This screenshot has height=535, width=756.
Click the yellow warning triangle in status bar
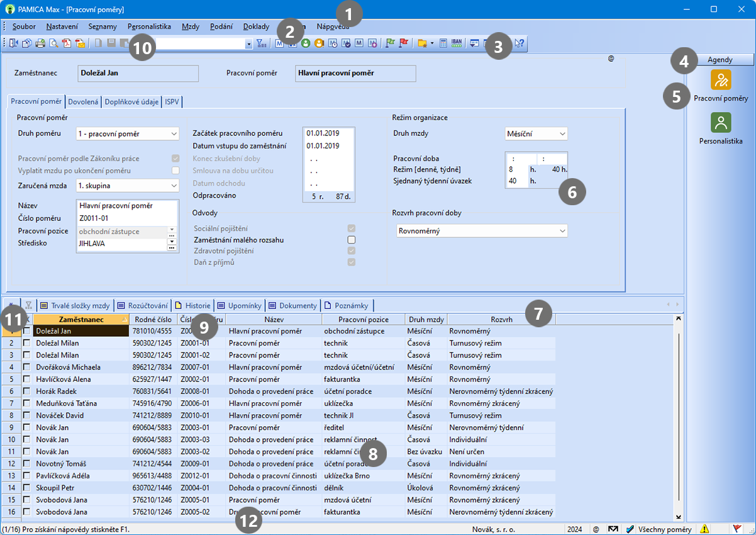(x=704, y=529)
